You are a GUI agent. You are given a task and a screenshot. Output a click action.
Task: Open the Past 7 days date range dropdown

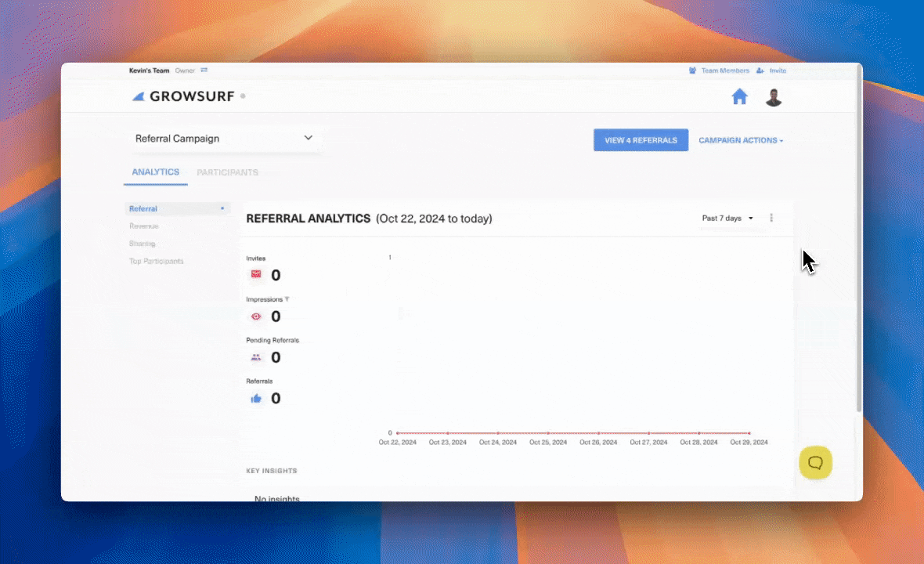[x=727, y=218]
